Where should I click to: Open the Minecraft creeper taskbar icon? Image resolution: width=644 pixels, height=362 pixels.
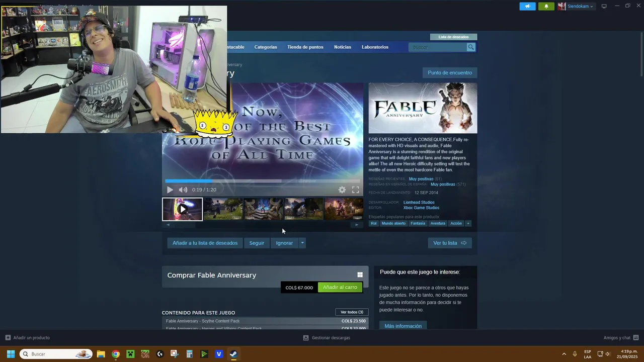[x=130, y=354]
